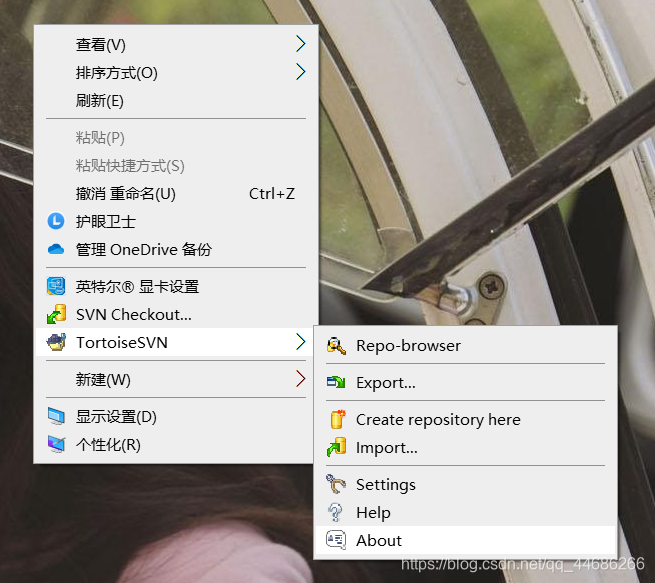This screenshot has height=583, width=655.
Task: Click the display settings monitor icon
Action: point(56,416)
